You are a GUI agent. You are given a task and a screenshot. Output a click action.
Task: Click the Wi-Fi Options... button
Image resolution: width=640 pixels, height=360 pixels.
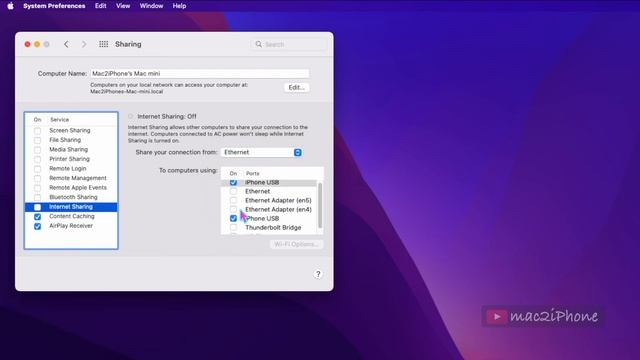(296, 244)
